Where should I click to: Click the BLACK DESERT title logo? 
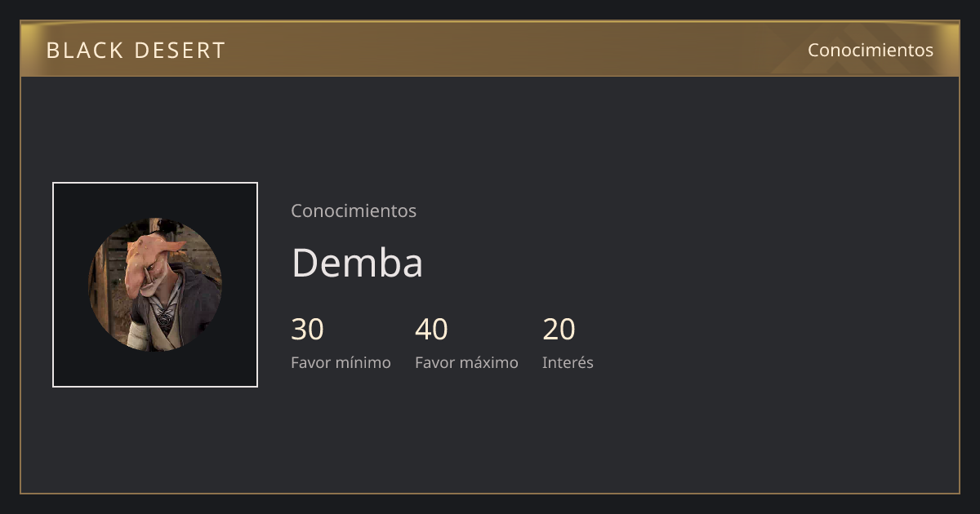136,50
